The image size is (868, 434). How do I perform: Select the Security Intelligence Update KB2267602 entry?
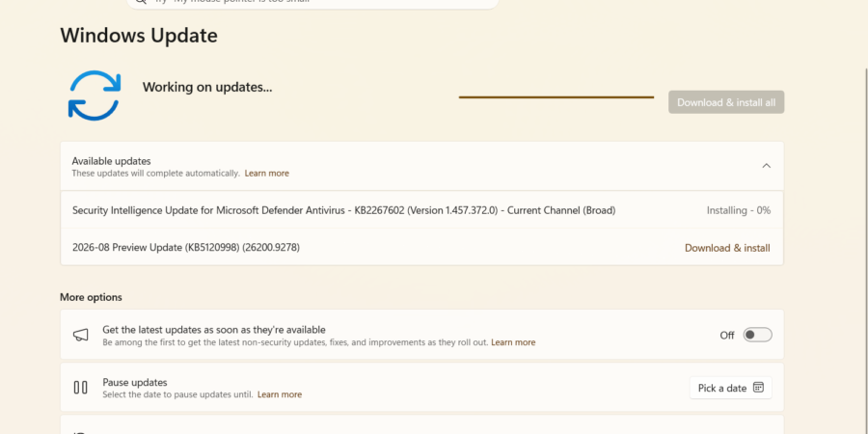(421, 210)
